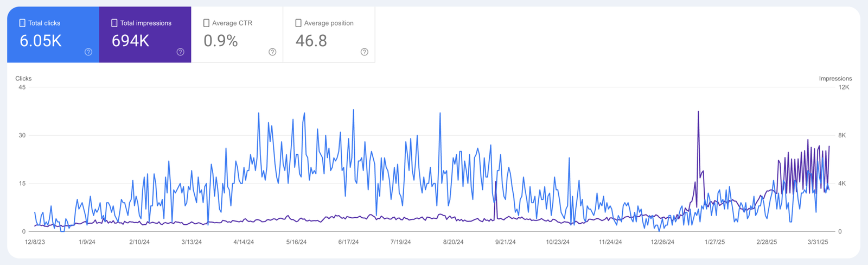This screenshot has height=265, width=868.
Task: Select the 6.05K total clicks value
Action: tap(41, 41)
